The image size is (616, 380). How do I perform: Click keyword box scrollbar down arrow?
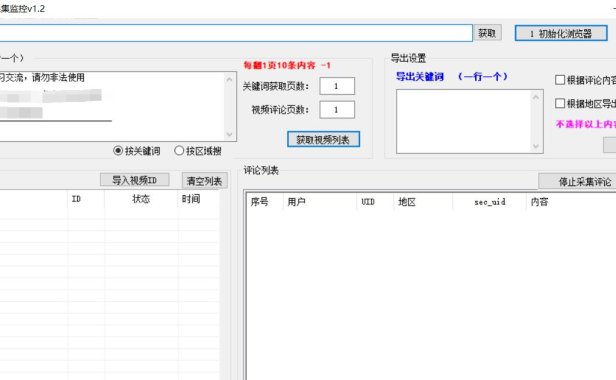click(230, 134)
